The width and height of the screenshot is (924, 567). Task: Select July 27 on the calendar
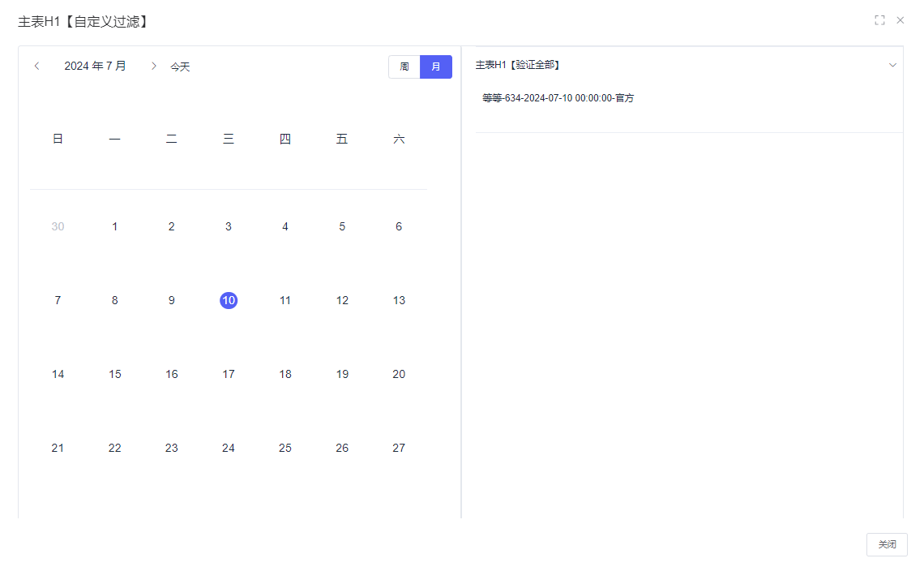pos(399,448)
